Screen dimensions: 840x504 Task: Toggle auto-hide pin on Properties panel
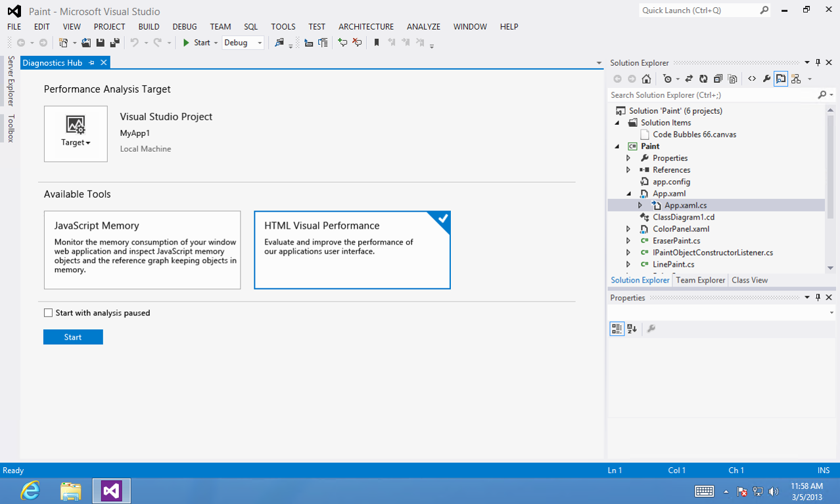point(818,298)
